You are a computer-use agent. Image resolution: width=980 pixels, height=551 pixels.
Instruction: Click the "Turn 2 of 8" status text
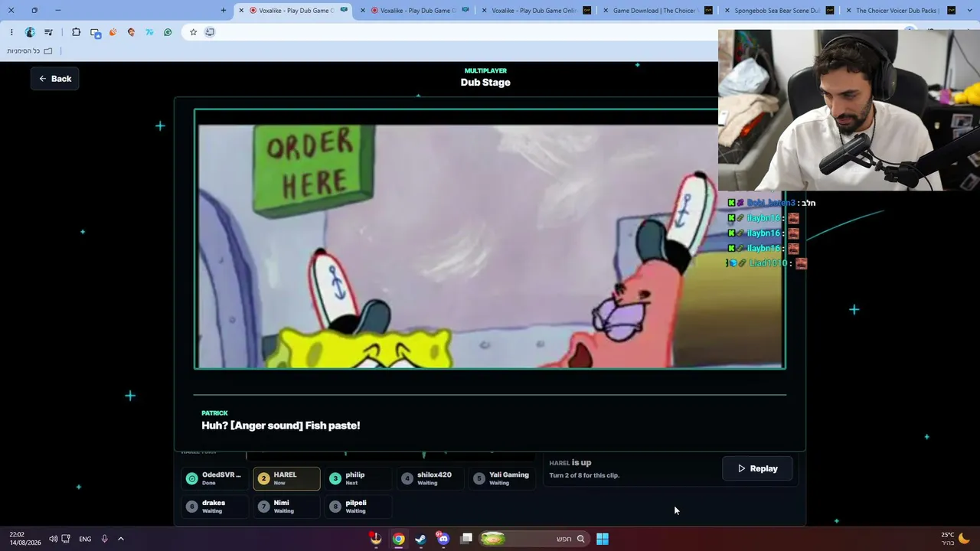(x=584, y=475)
